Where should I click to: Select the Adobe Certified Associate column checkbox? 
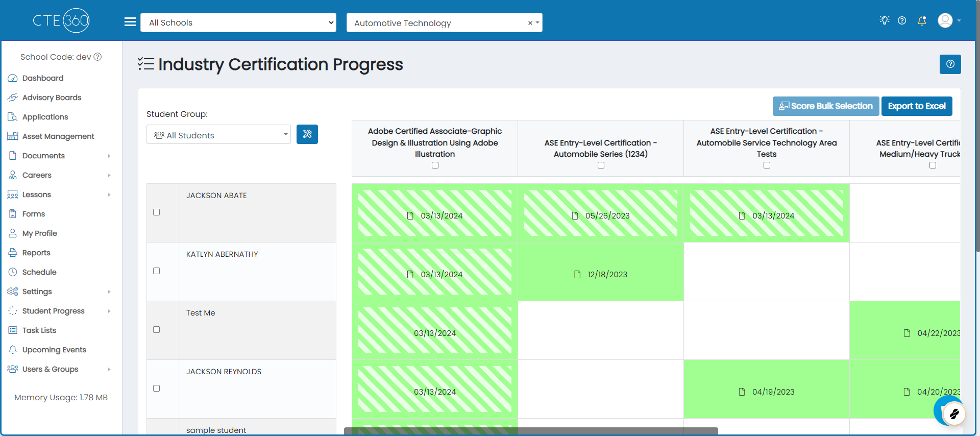(435, 165)
